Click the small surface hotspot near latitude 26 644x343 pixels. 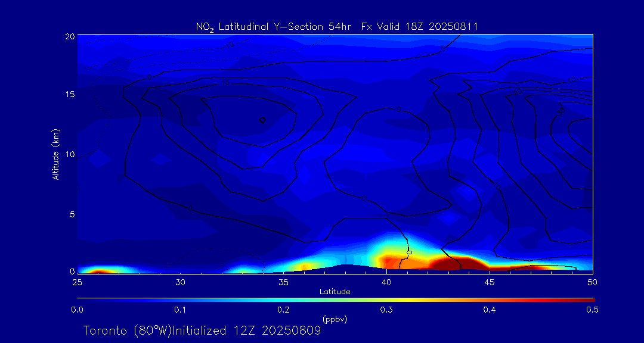tap(99, 270)
